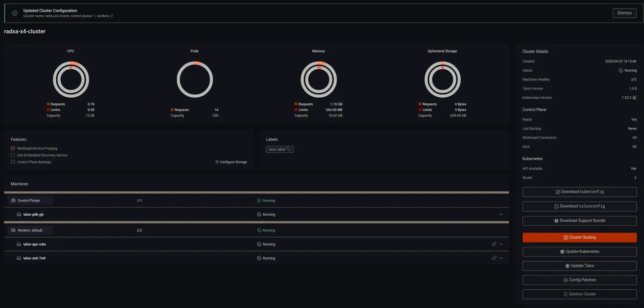The width and height of the screenshot is (644, 308).
Task: Toggle the lock icon on talos-apo-c4m row
Action: tap(494, 244)
